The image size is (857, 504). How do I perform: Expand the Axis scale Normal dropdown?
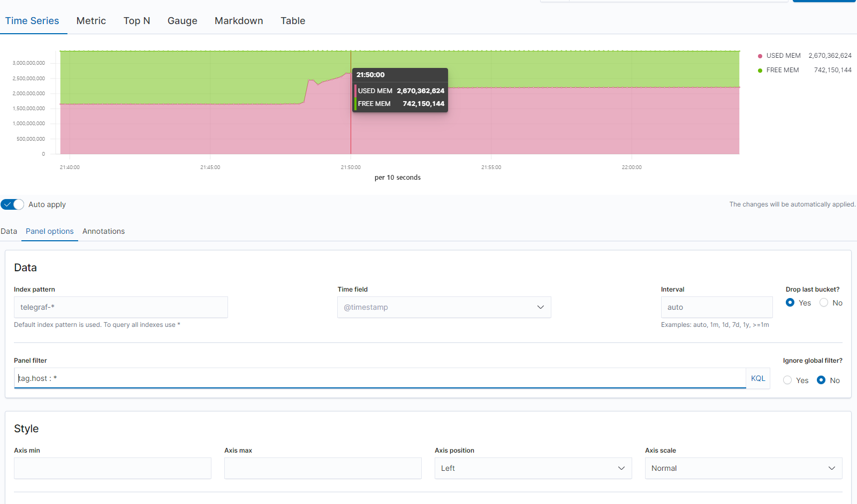point(744,468)
